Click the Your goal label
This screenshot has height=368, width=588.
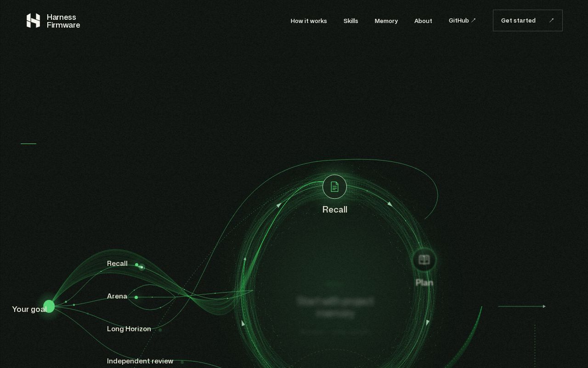tap(29, 309)
